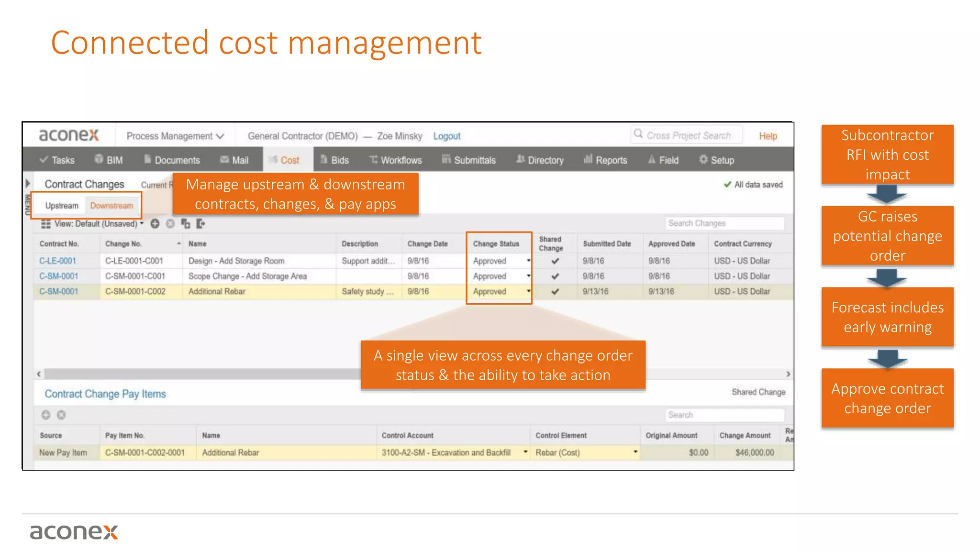The image size is (980, 551).
Task: Open C-SM-0001 link in Additional Rebar row
Action: click(58, 291)
